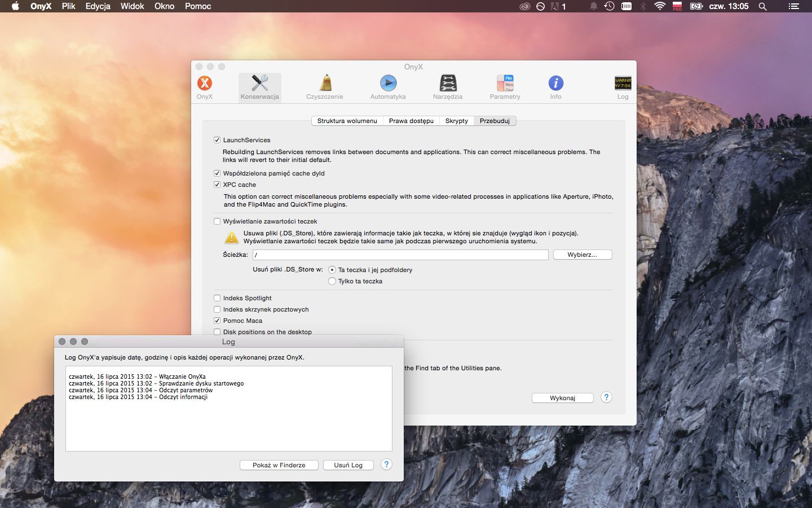This screenshot has width=812, height=508.
Task: Enable Indeks skrzynek pocztowych checkbox
Action: [217, 309]
